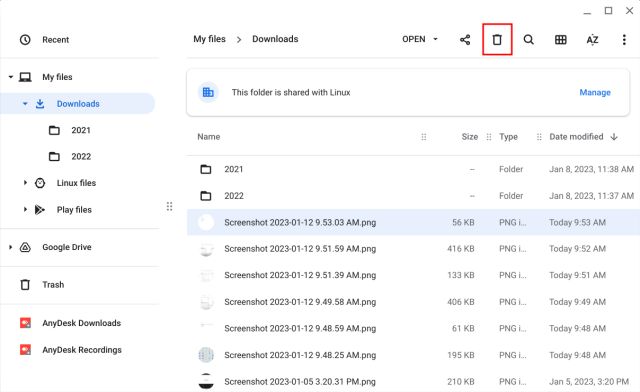640x392 pixels.
Task: Select Screenshot 2023-01-05 3.20.31 PM.png file
Action: (413, 382)
